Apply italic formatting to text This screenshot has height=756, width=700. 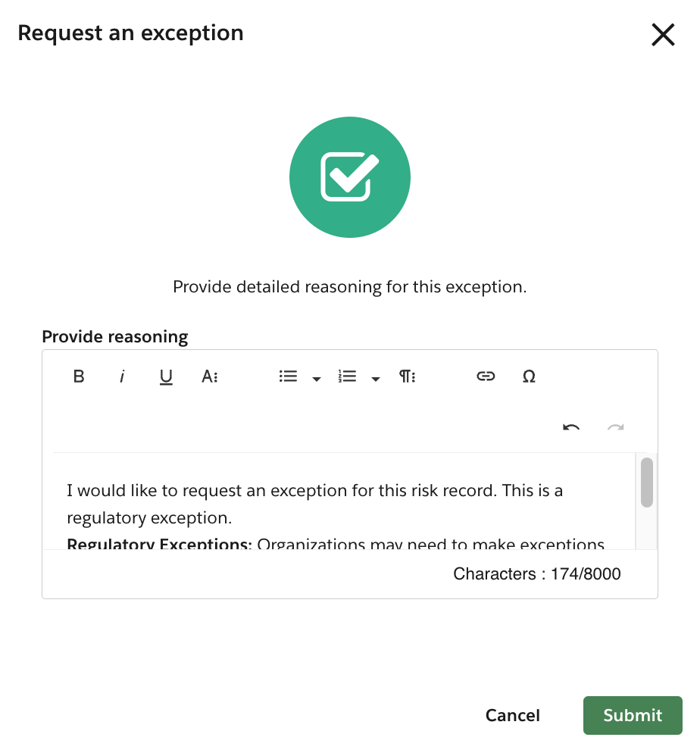[x=121, y=376]
